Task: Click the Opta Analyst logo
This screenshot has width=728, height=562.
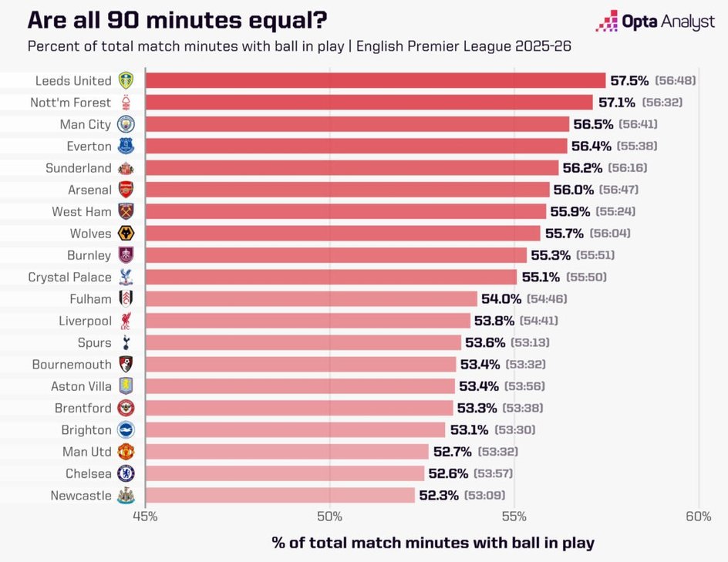Action: tap(656, 21)
